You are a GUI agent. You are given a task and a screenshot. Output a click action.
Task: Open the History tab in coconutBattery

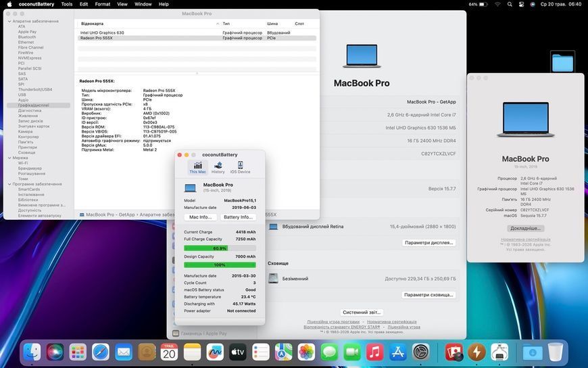point(218,168)
